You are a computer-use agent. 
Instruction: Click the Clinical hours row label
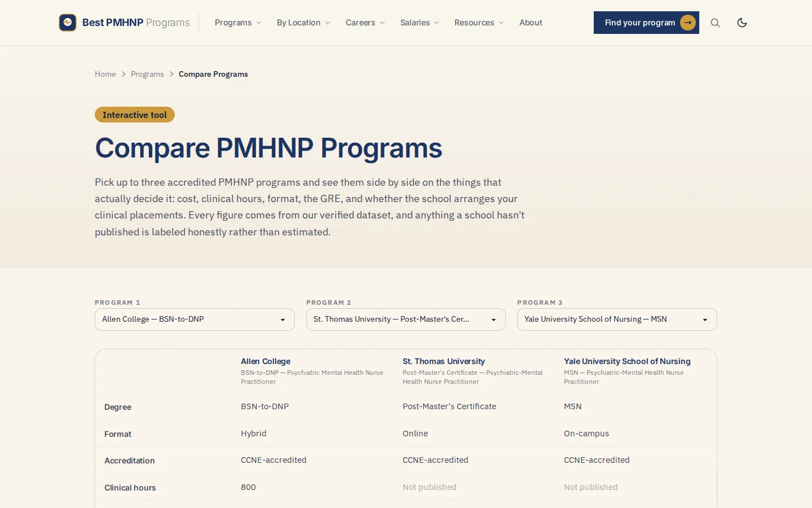130,488
